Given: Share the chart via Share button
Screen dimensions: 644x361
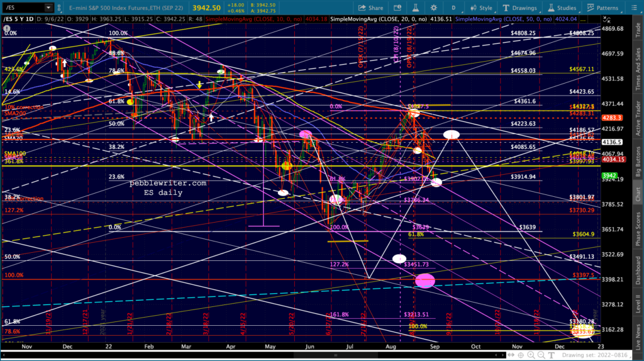Looking at the screenshot, I should [x=370, y=8].
